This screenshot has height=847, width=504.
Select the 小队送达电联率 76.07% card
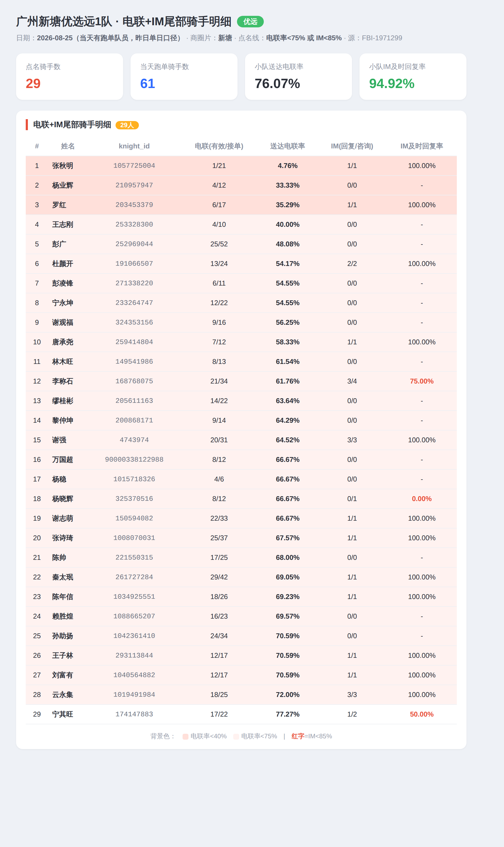299,76
